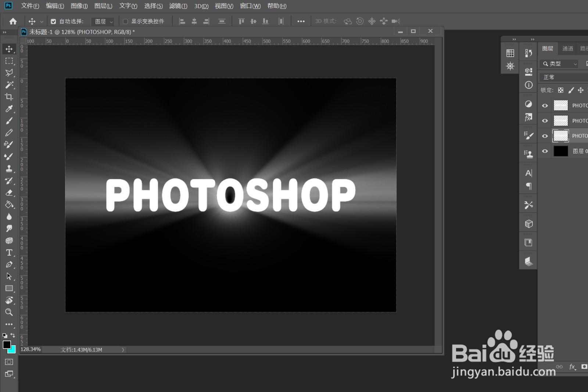The height and width of the screenshot is (392, 588).
Task: Toggle Quick Mask mode icon
Action: click(x=9, y=362)
